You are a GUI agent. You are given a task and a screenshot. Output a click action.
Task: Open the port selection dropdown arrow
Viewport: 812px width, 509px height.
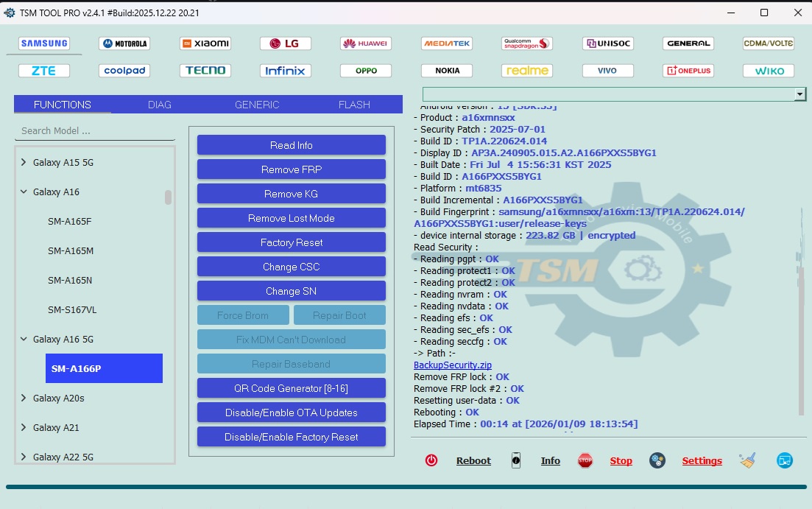point(799,94)
